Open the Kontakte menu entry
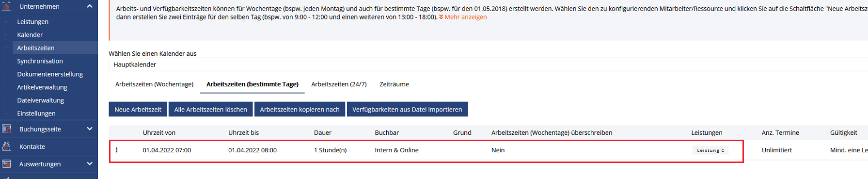The width and height of the screenshot is (868, 179). pos(32,146)
